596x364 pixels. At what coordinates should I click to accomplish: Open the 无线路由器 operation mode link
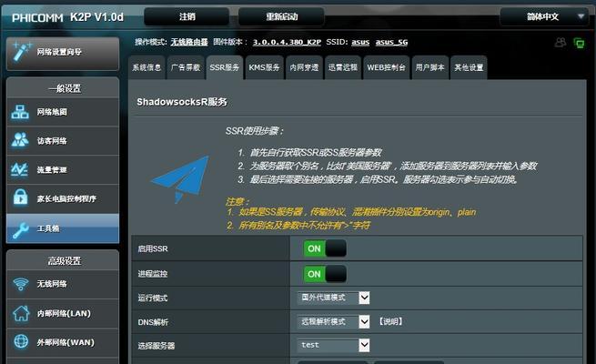click(x=189, y=42)
